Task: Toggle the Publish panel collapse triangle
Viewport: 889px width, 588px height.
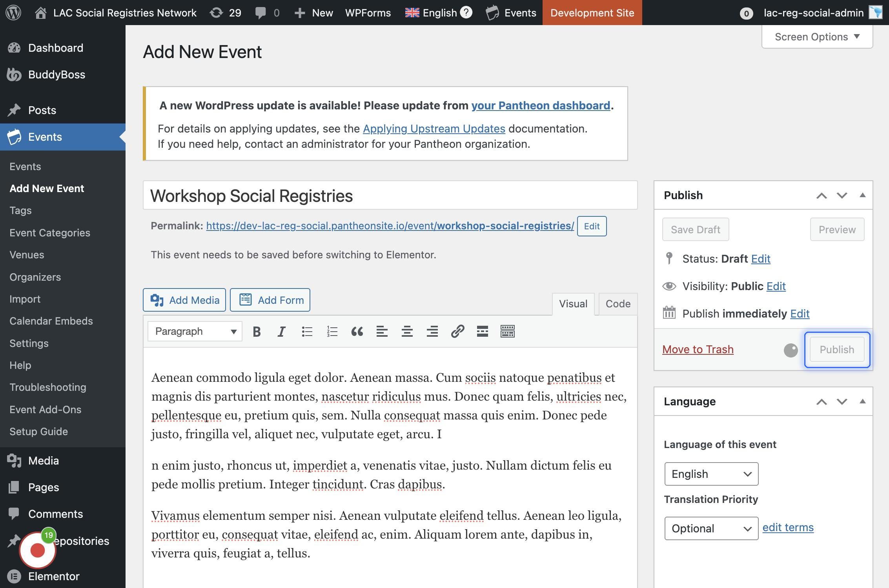Action: point(862,195)
